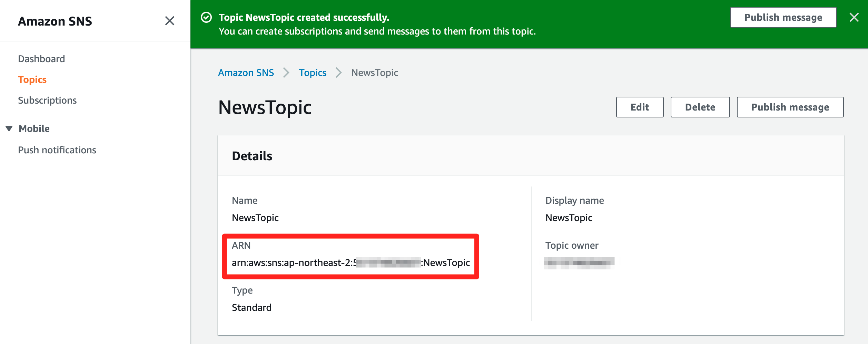Click the Edit button for NewsTopic

coord(640,107)
